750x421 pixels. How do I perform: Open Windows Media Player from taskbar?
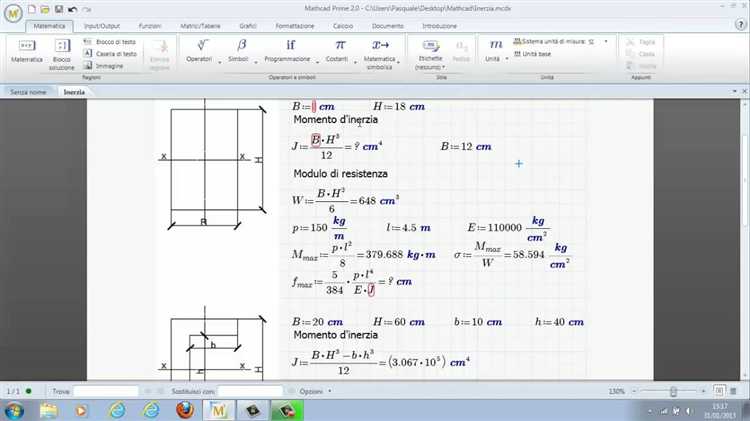[x=81, y=410]
